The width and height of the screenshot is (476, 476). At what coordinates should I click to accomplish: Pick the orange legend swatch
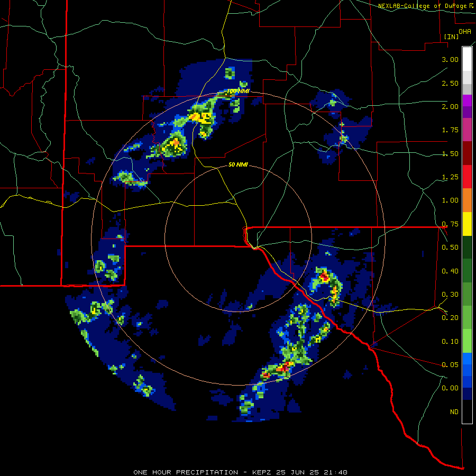467,200
